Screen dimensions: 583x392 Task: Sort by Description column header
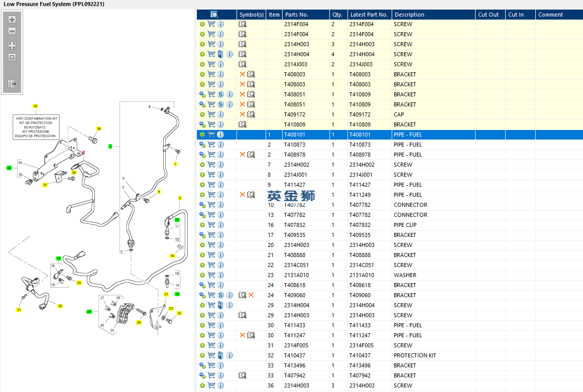click(433, 15)
